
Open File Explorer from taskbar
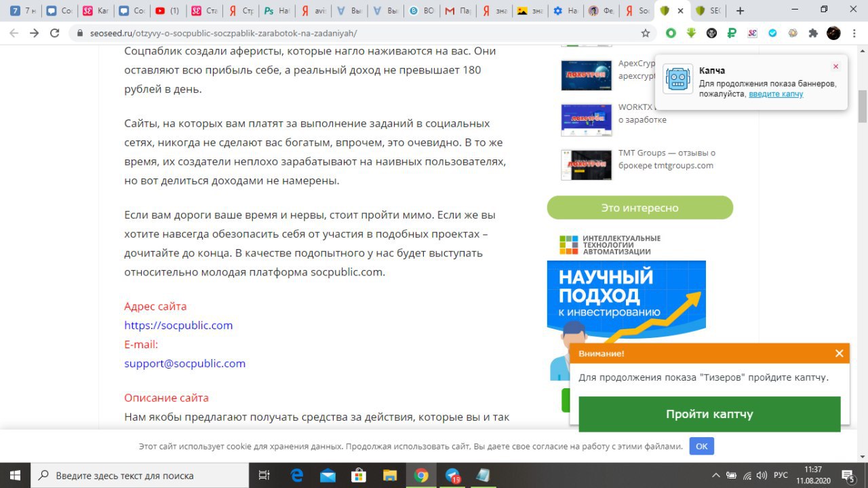pyautogui.click(x=390, y=475)
